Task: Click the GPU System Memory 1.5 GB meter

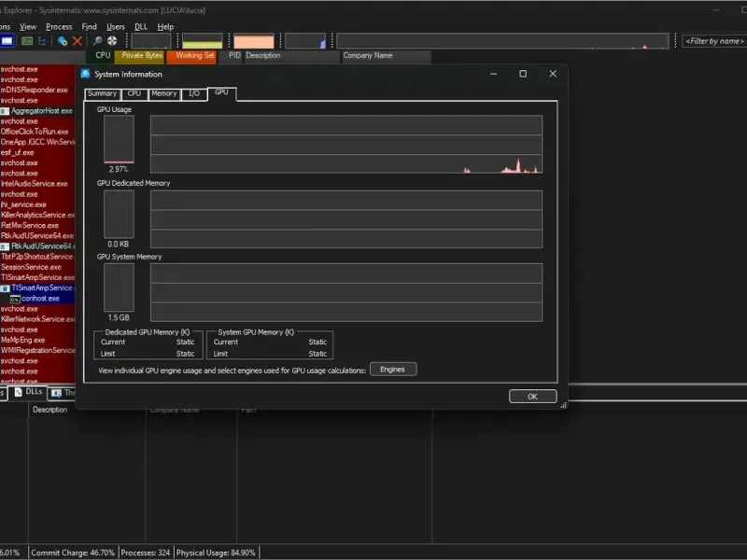Action: (x=120, y=287)
